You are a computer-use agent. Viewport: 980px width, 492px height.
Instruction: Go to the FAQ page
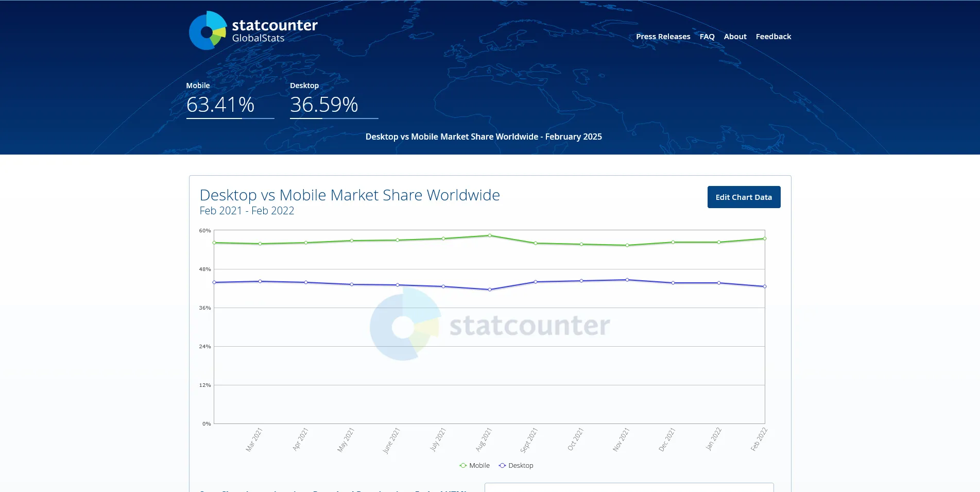[707, 37]
